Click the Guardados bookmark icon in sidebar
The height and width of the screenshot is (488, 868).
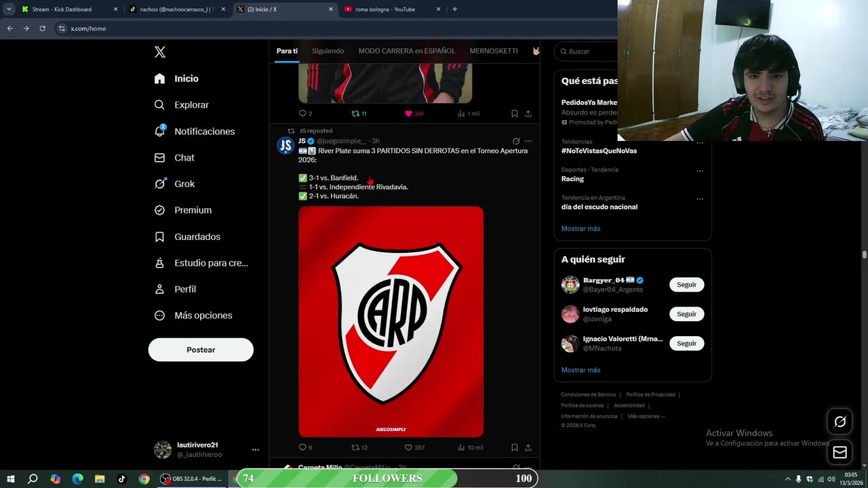click(x=159, y=237)
